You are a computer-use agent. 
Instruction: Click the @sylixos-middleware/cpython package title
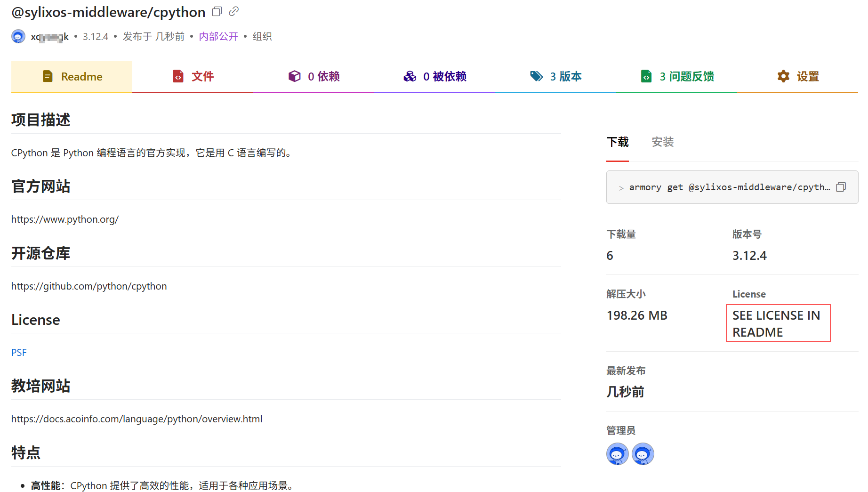108,12
